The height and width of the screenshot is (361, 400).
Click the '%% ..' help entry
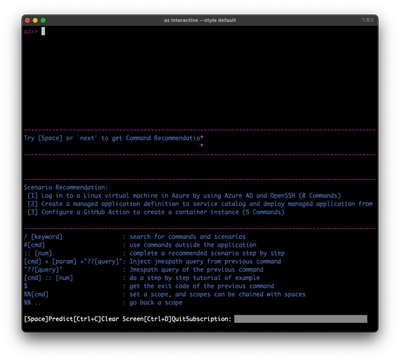pos(32,303)
